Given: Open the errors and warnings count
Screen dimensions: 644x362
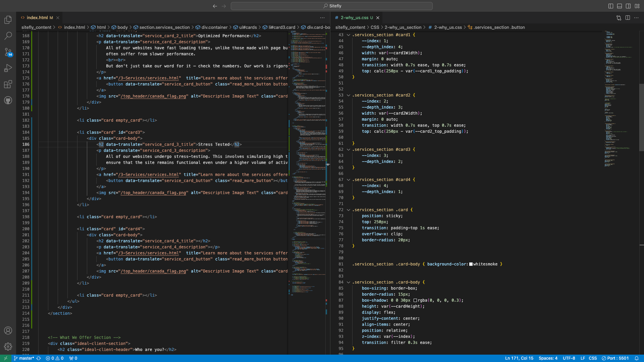Looking at the screenshot, I should (55, 358).
